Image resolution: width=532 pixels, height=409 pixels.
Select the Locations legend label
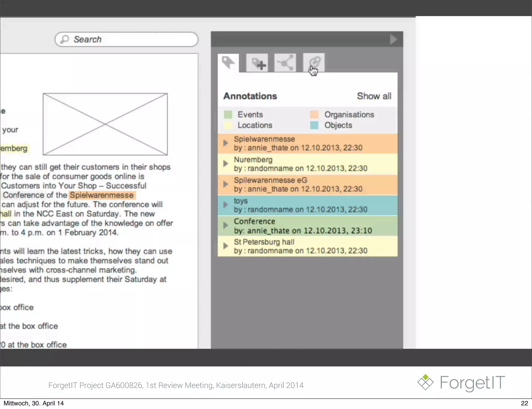click(x=255, y=125)
